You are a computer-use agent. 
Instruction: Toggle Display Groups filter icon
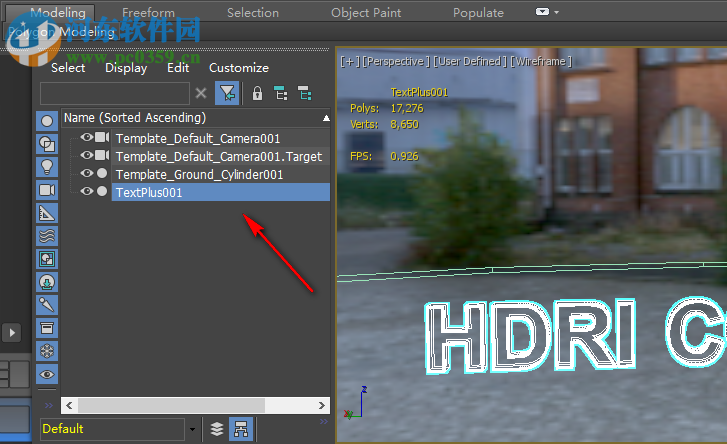(47, 259)
